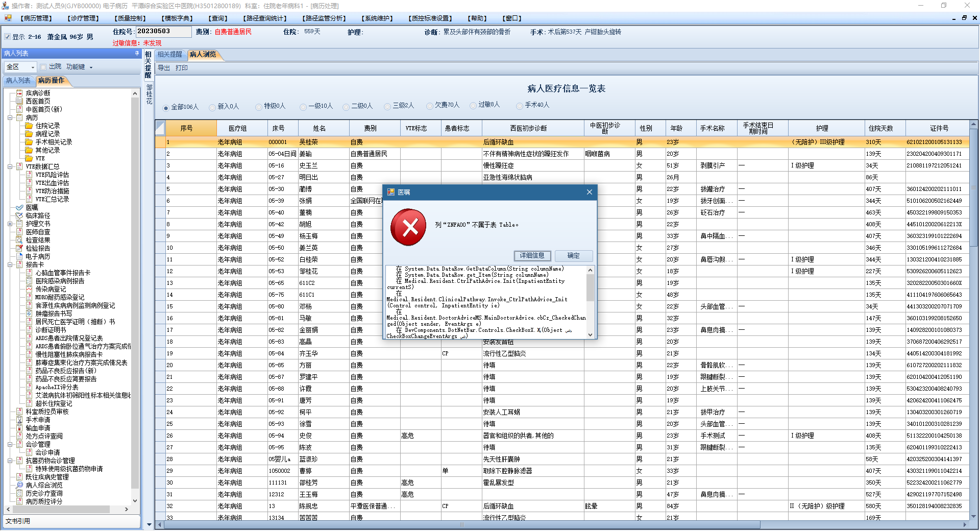The width and height of the screenshot is (980, 531).
Task: Click the 传染病登记 icon
Action: point(29,289)
